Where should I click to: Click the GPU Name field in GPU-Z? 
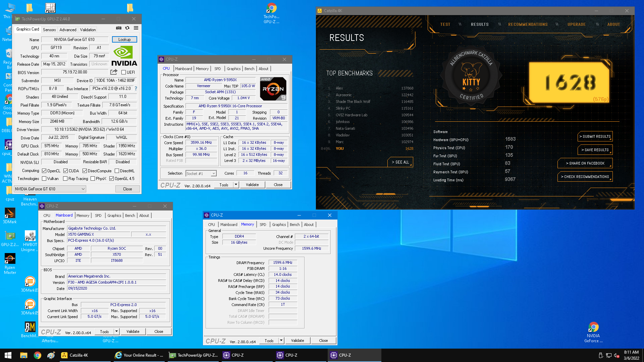pyautogui.click(x=74, y=40)
